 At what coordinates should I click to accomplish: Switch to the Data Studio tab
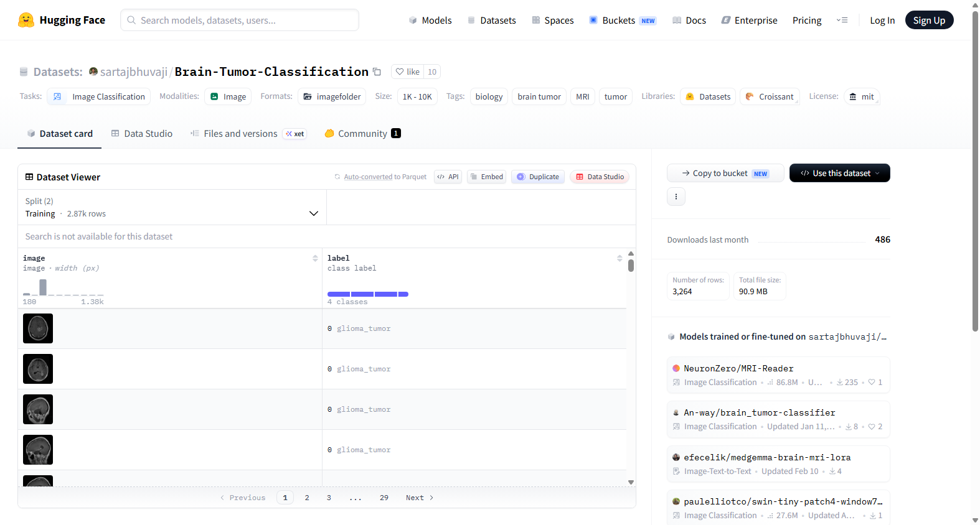click(142, 134)
